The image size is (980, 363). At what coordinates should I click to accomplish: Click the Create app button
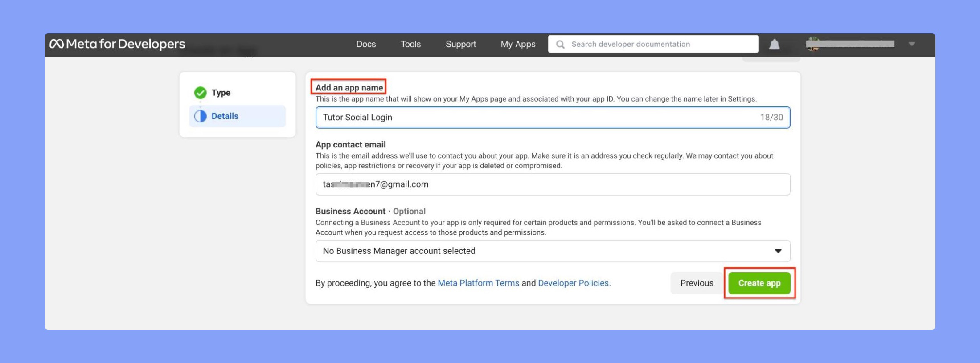pyautogui.click(x=759, y=283)
